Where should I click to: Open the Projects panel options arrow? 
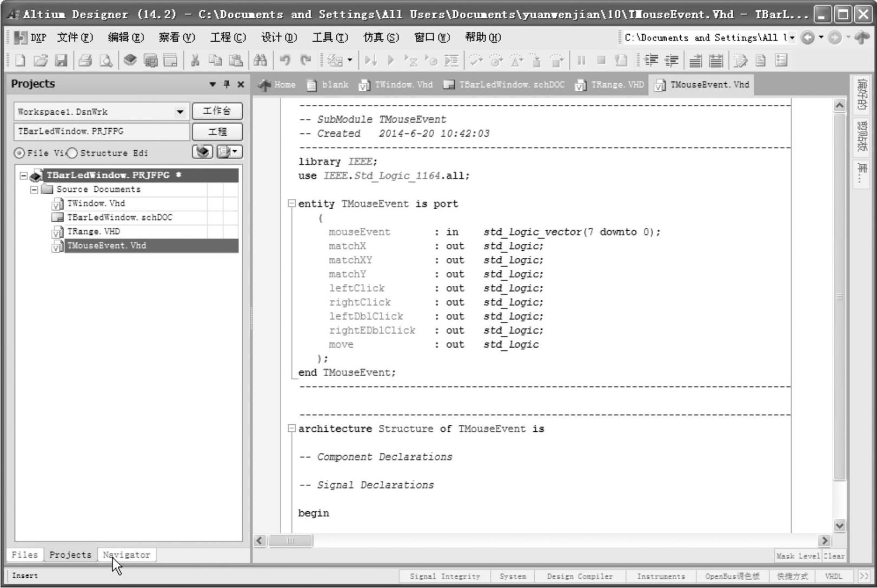[212, 84]
